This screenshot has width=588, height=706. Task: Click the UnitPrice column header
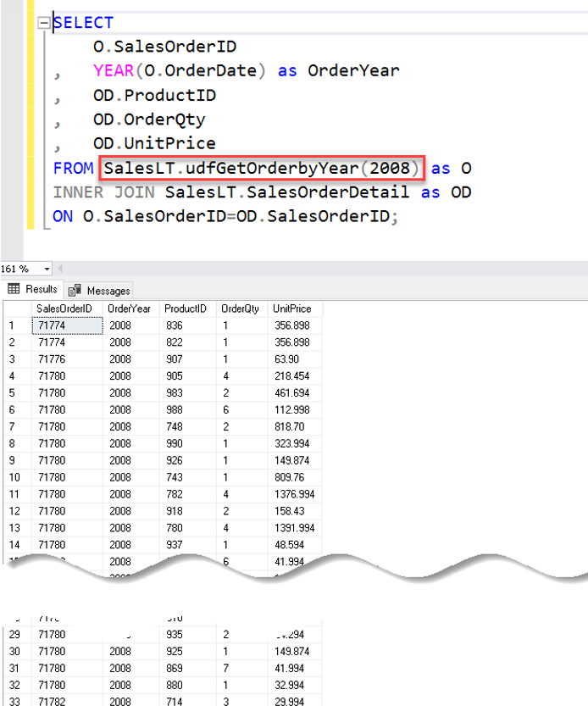(292, 309)
